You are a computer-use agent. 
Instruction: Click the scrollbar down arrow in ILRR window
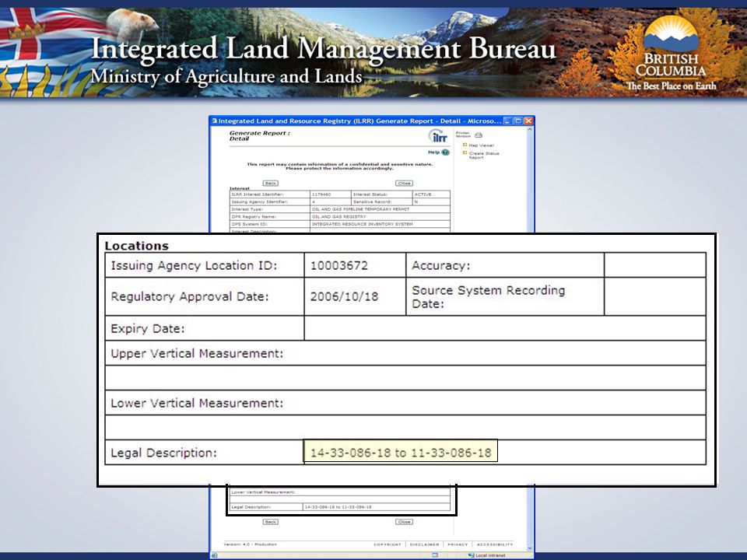pyautogui.click(x=530, y=548)
